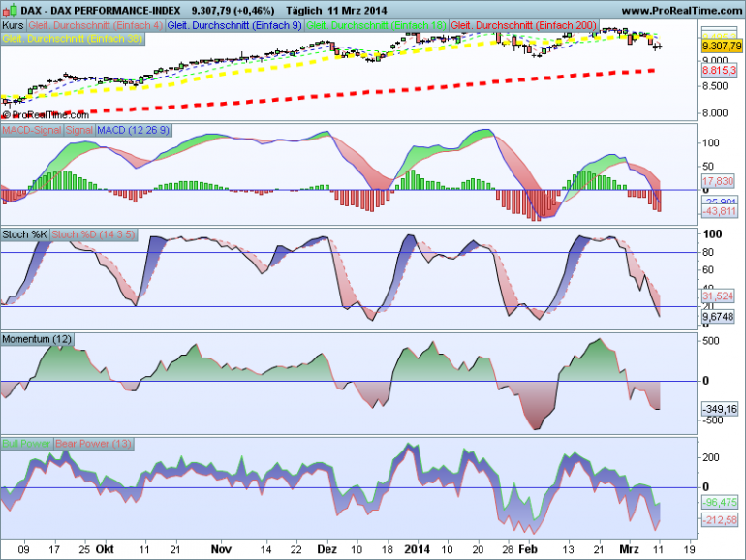Screen dimensions: 746x560
Task: Click the MACD-Signal legend label
Action: coord(32,131)
